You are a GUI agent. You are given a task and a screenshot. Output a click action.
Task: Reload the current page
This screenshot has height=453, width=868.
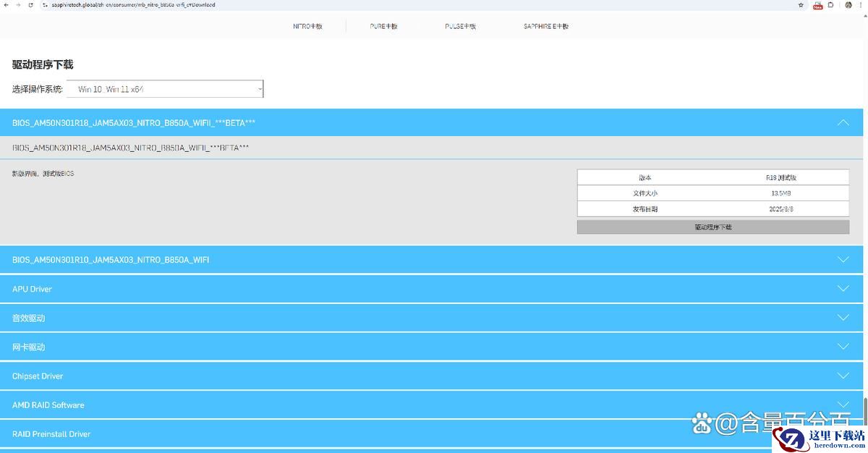[30, 4]
